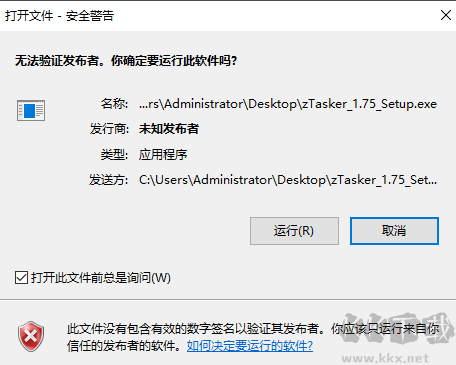Click the application file icon
Viewport: 456px width, 365px height.
point(31,110)
